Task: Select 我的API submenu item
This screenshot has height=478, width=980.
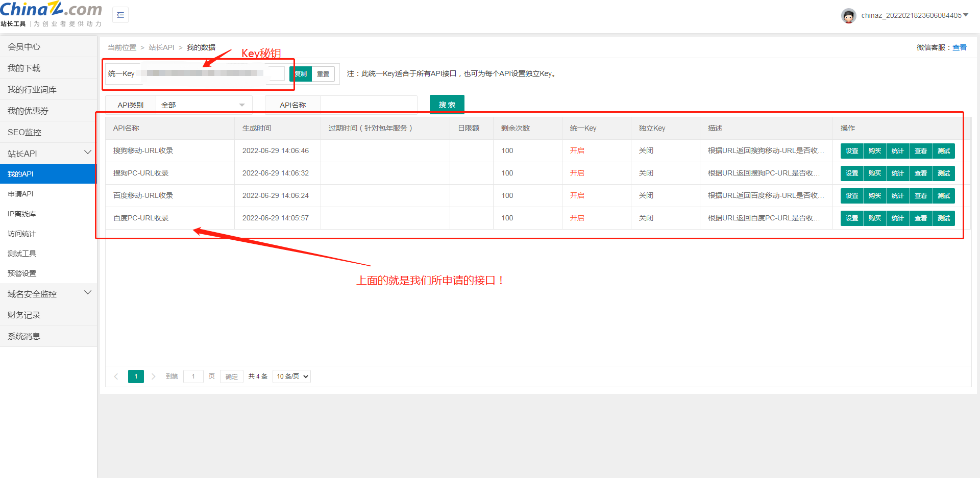Action: 48,174
